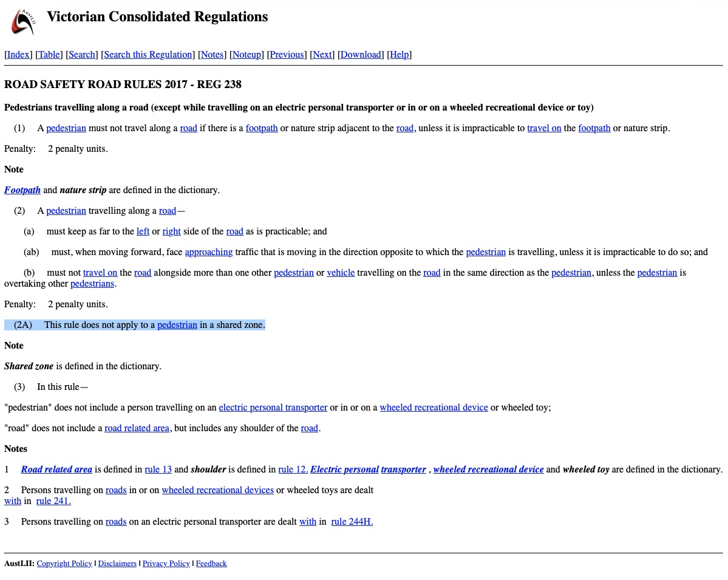Open 'rule 244H.' link
This screenshot has width=728, height=580.
click(352, 522)
